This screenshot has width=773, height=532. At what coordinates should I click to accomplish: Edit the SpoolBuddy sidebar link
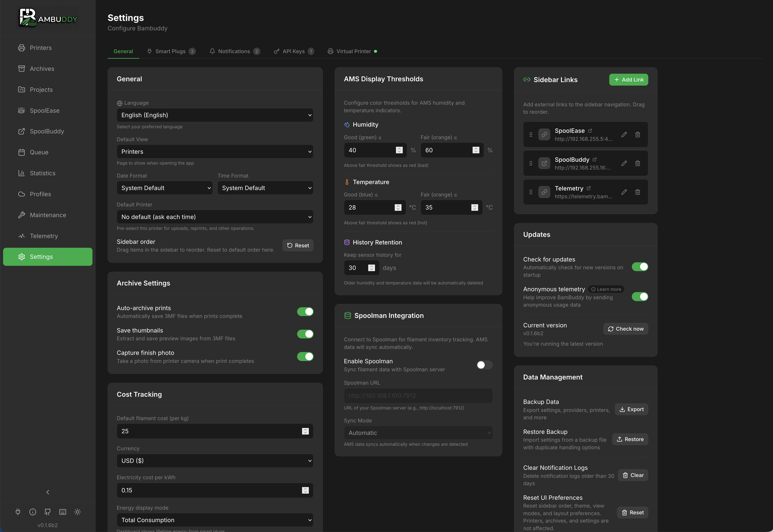coord(624,163)
